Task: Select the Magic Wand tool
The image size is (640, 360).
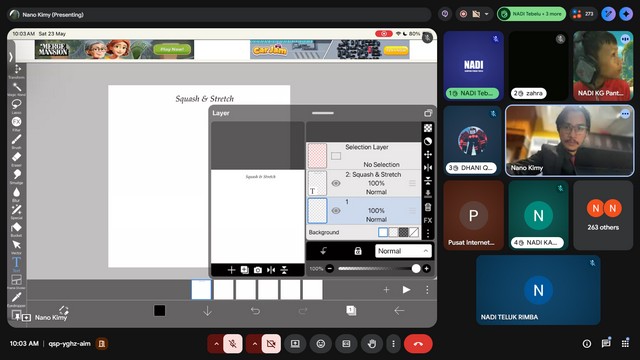Action: tap(16, 88)
